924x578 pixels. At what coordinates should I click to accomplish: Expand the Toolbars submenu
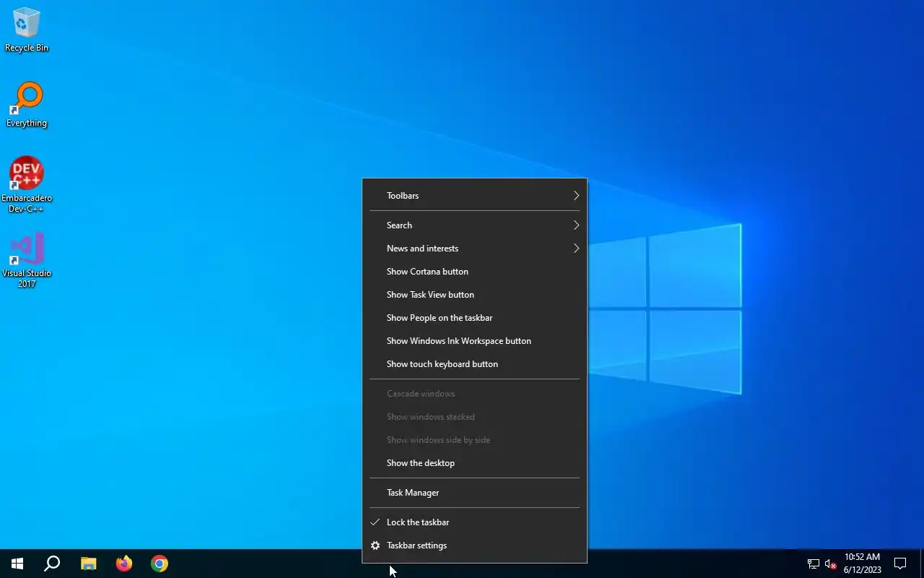click(x=474, y=196)
